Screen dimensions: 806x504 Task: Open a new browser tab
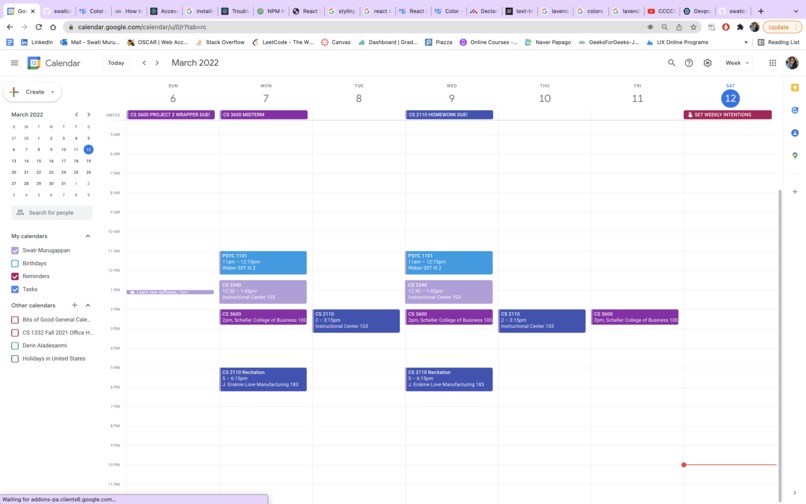[761, 11]
